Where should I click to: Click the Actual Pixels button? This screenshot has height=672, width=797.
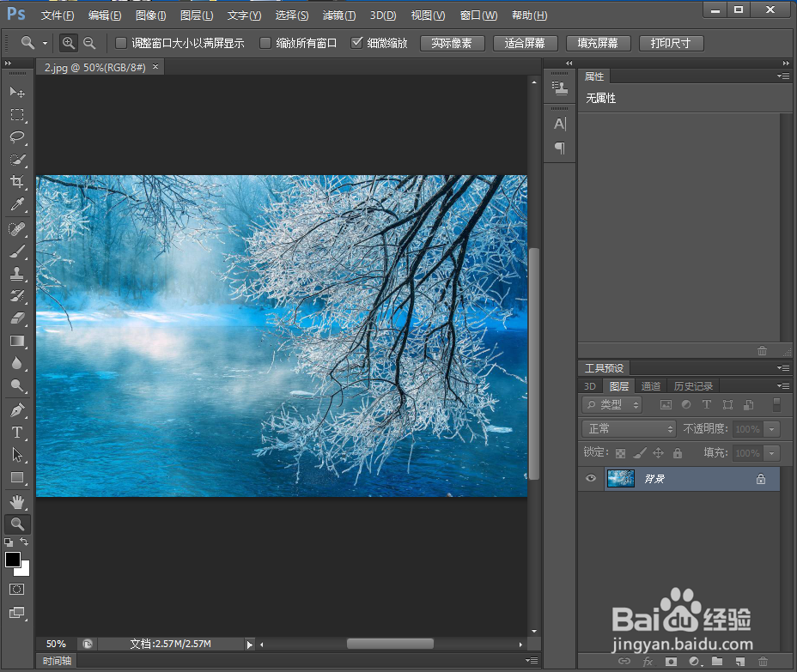click(x=452, y=43)
